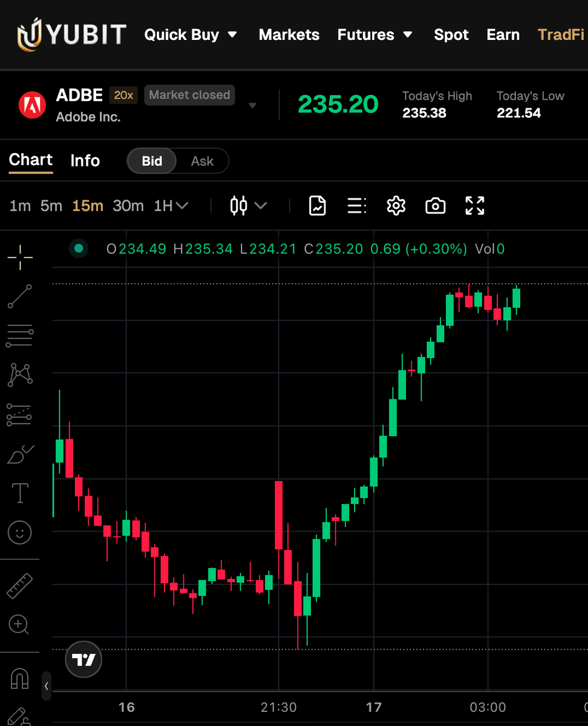Toggle the green symbol status dot

click(78, 248)
